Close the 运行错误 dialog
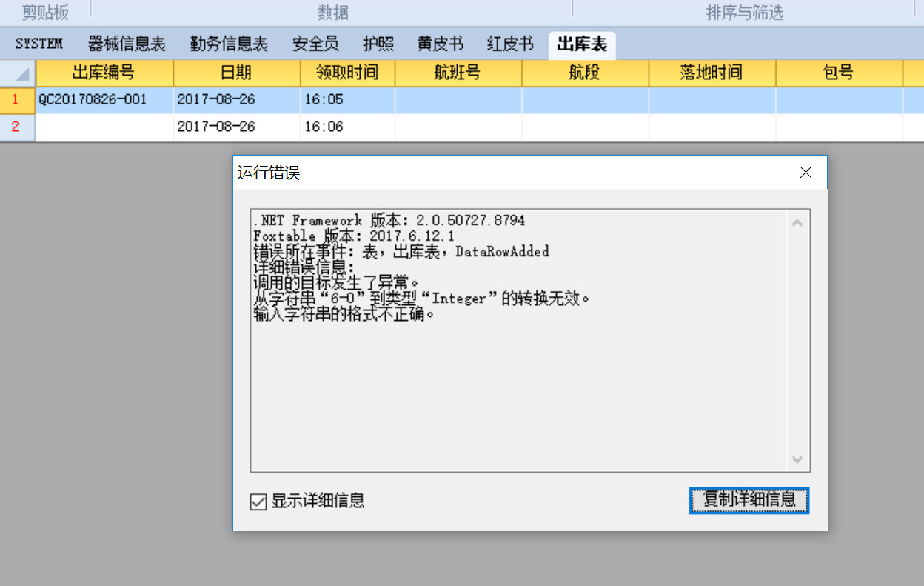The width and height of the screenshot is (924, 586). (806, 173)
